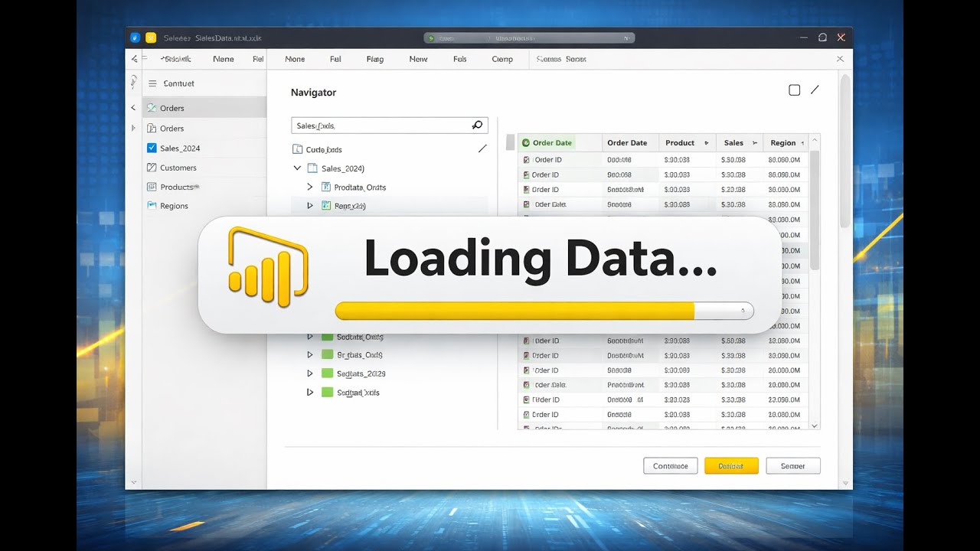Expand the arrow beside second Orders entry

coord(133,128)
